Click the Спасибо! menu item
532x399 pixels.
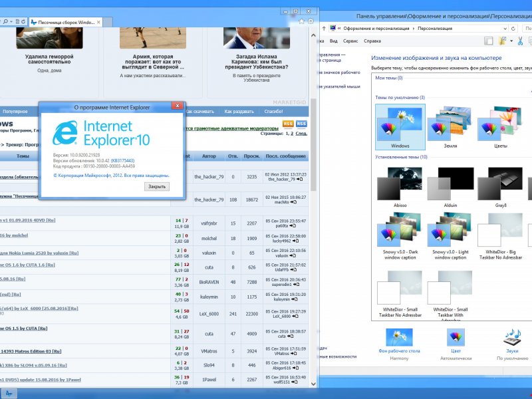pyautogui.click(x=273, y=111)
